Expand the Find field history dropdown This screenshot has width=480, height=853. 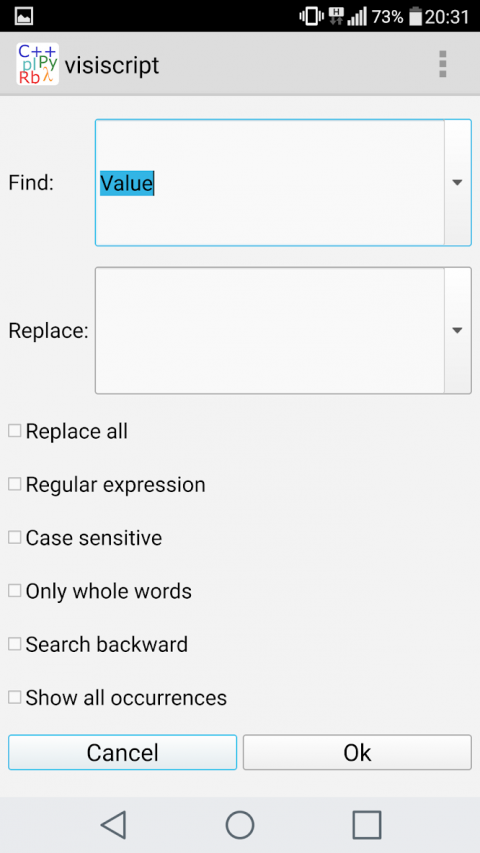coord(458,183)
